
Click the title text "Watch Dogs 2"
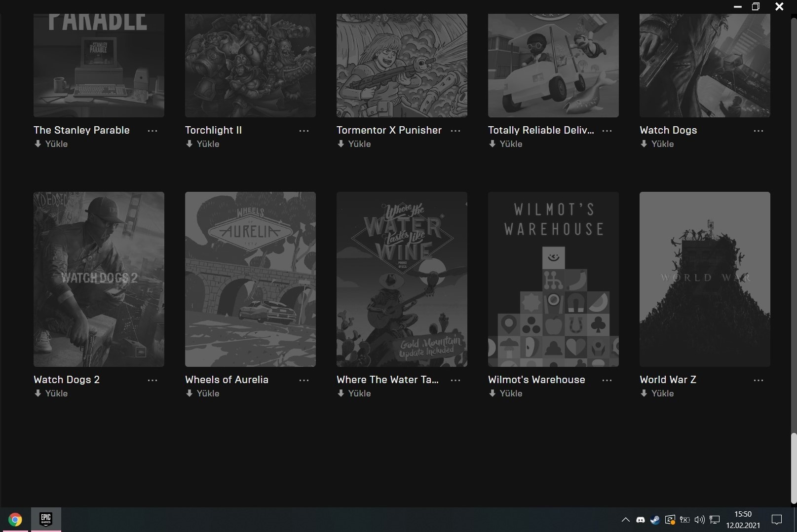click(67, 380)
